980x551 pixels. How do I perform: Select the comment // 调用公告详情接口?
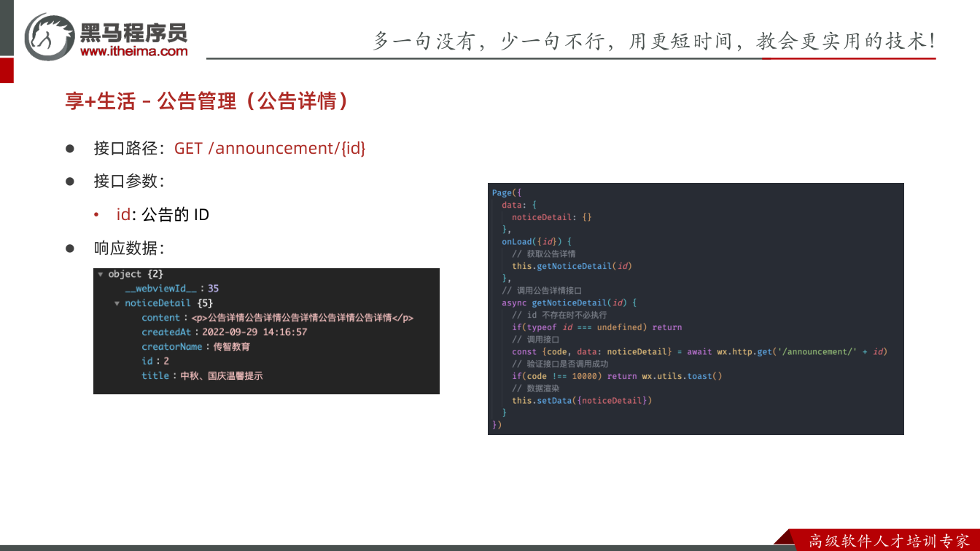pos(542,291)
